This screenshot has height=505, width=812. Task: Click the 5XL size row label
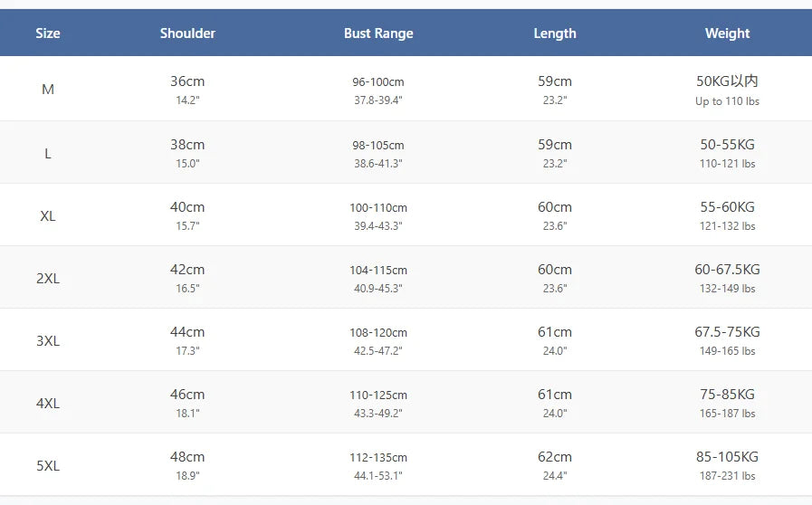coord(48,465)
